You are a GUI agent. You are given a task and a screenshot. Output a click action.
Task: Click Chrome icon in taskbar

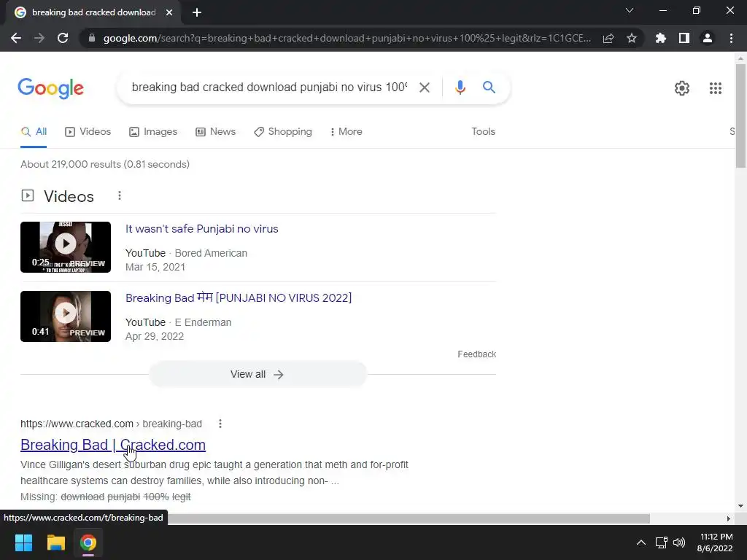88,542
